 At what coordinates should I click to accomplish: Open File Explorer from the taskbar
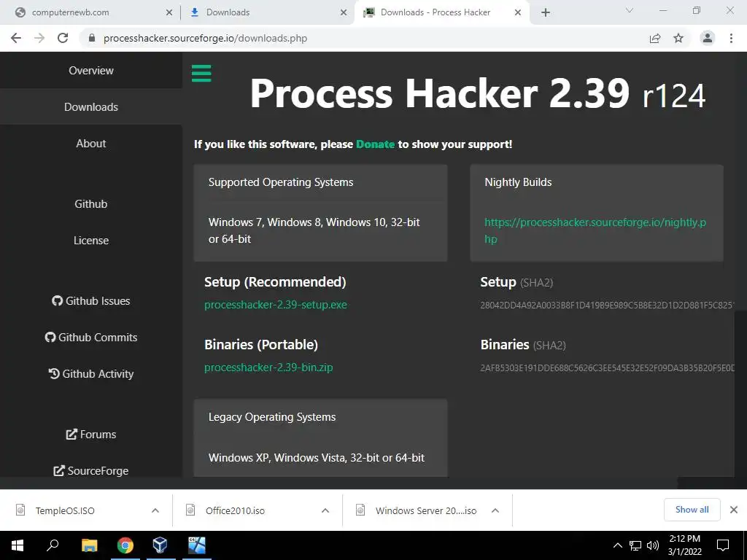tap(89, 545)
